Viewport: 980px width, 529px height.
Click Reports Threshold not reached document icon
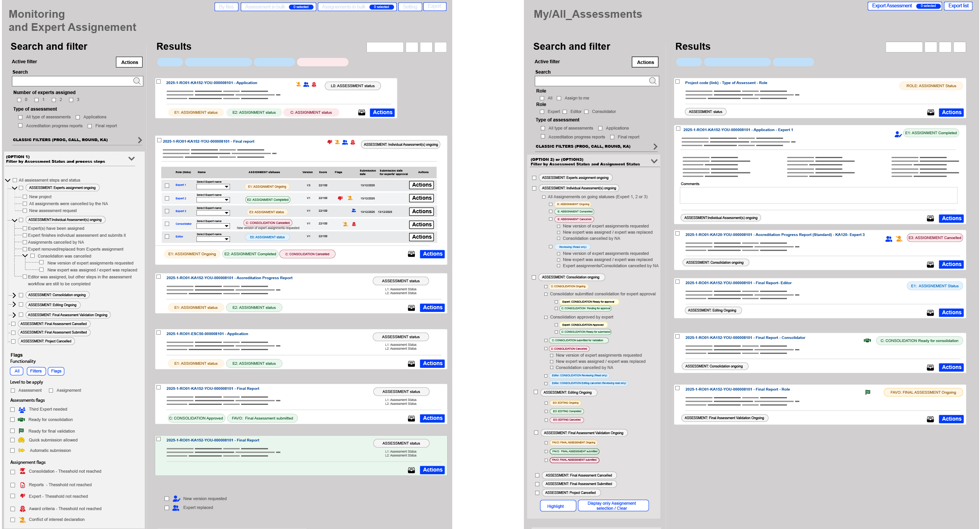[23, 485]
